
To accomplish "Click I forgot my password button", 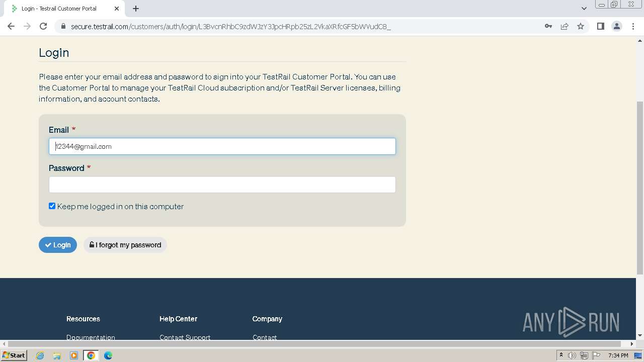I will point(125,245).
